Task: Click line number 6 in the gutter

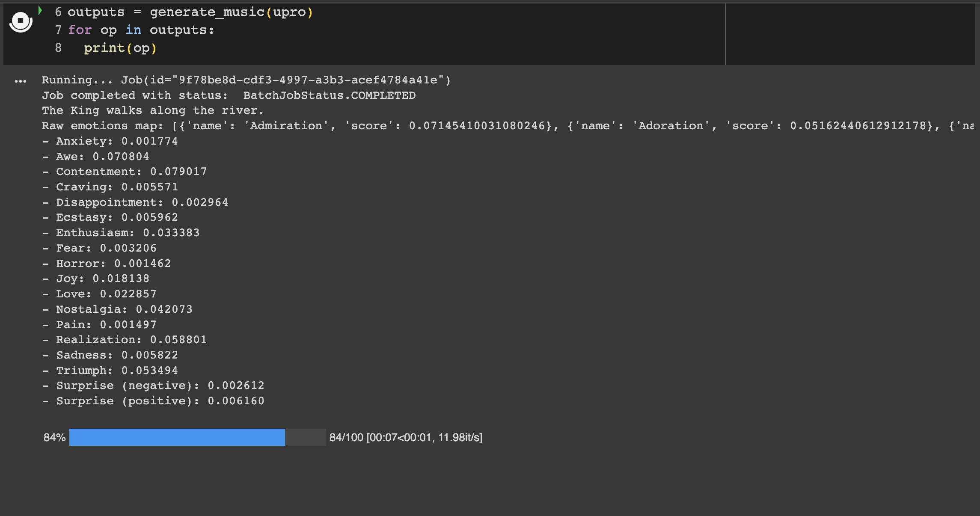Action: (58, 12)
